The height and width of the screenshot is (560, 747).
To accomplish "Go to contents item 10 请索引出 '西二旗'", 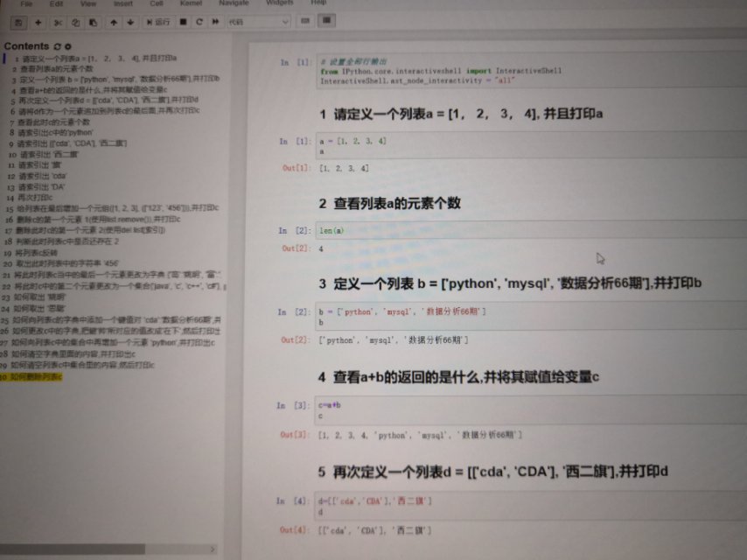I will (x=44, y=154).
